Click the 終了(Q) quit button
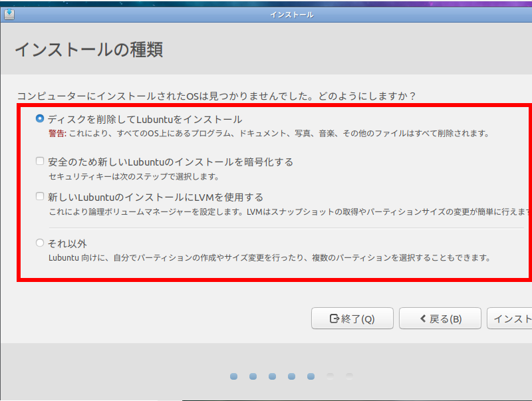The image size is (532, 401). [x=352, y=319]
